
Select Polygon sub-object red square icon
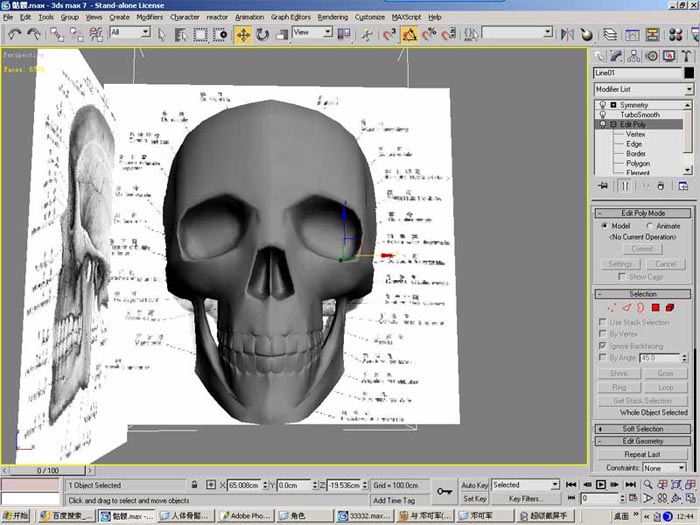[655, 308]
